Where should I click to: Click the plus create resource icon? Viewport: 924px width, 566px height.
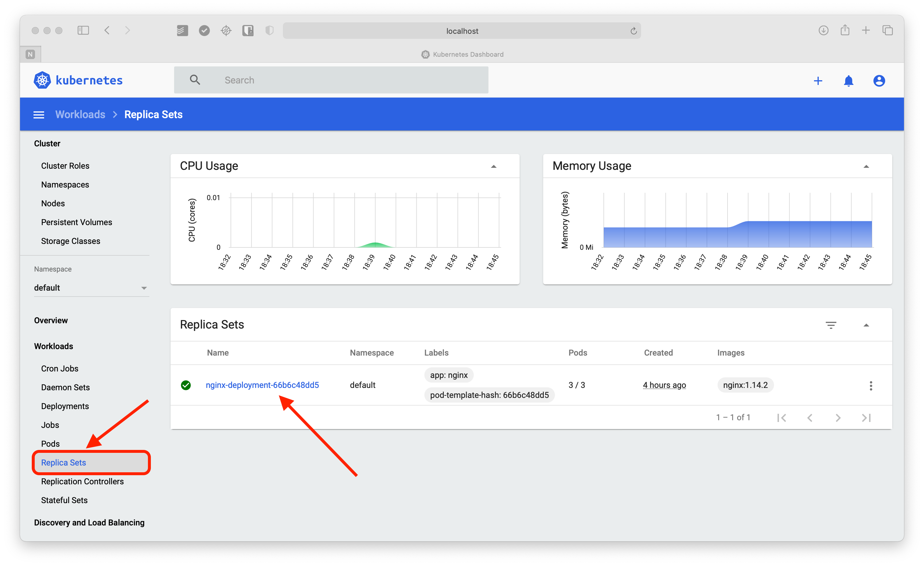[x=818, y=81]
